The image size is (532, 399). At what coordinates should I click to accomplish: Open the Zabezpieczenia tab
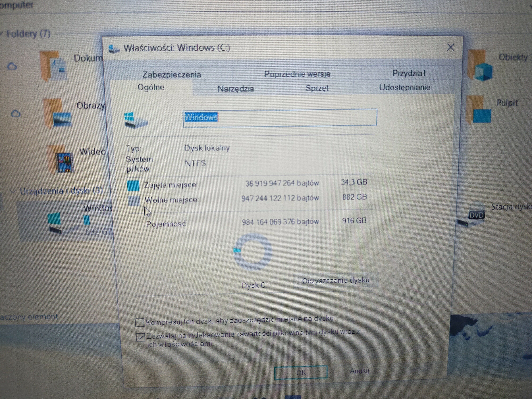point(171,74)
